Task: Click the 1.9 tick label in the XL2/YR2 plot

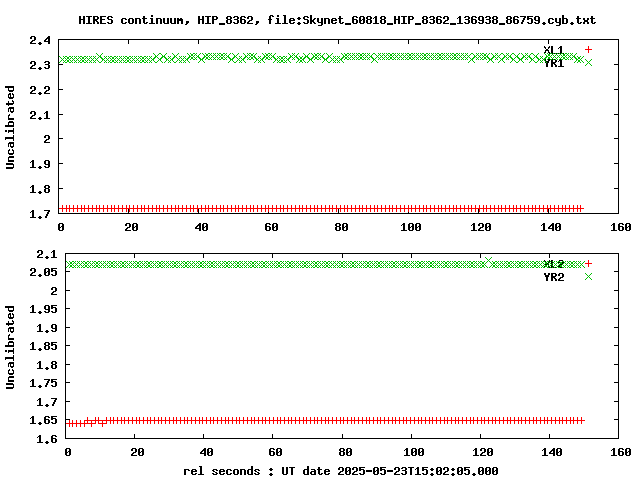Action: coord(47,328)
